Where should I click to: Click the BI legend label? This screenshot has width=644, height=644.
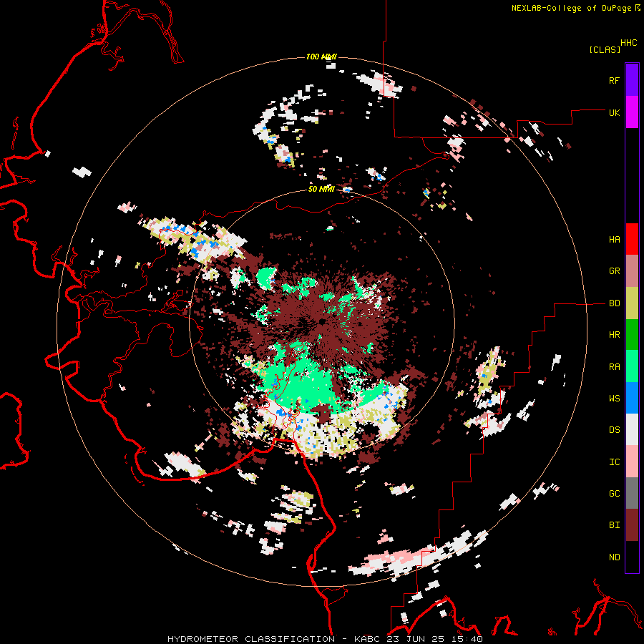coord(614,525)
